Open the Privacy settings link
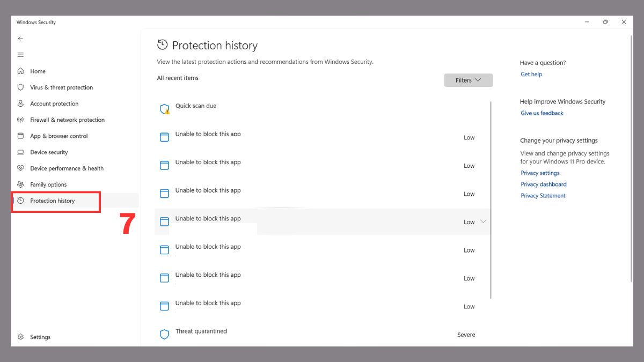The width and height of the screenshot is (644, 362). 540,173
